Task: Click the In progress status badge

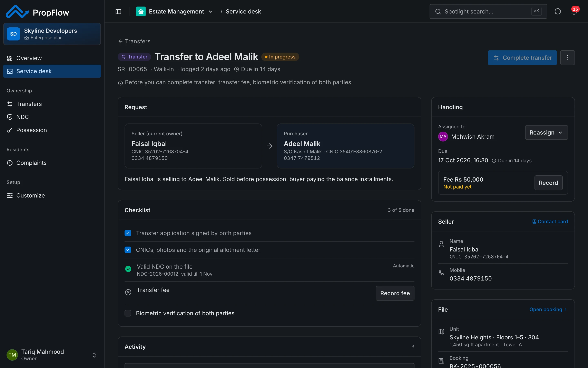Action: 280,57
